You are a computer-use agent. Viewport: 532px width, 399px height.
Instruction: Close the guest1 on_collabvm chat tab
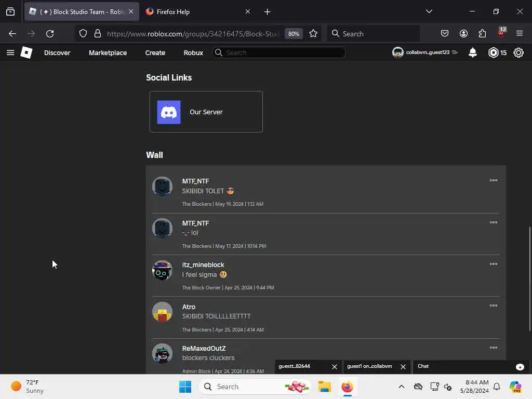coord(403,367)
